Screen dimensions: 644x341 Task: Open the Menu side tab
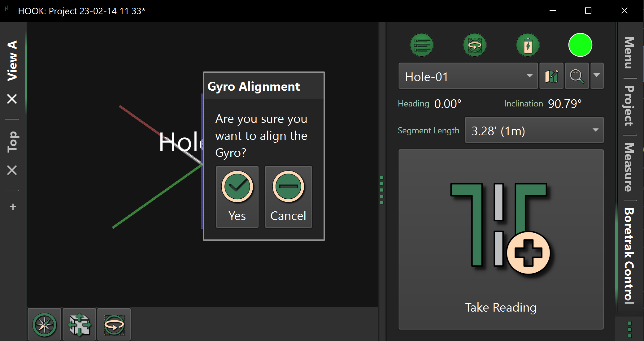tap(629, 52)
